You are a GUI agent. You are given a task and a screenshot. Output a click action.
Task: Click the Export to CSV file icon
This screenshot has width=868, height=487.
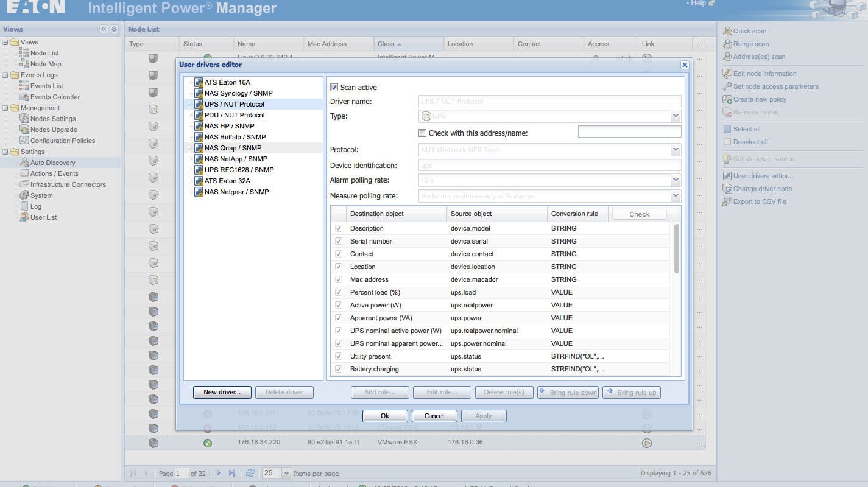tap(727, 201)
